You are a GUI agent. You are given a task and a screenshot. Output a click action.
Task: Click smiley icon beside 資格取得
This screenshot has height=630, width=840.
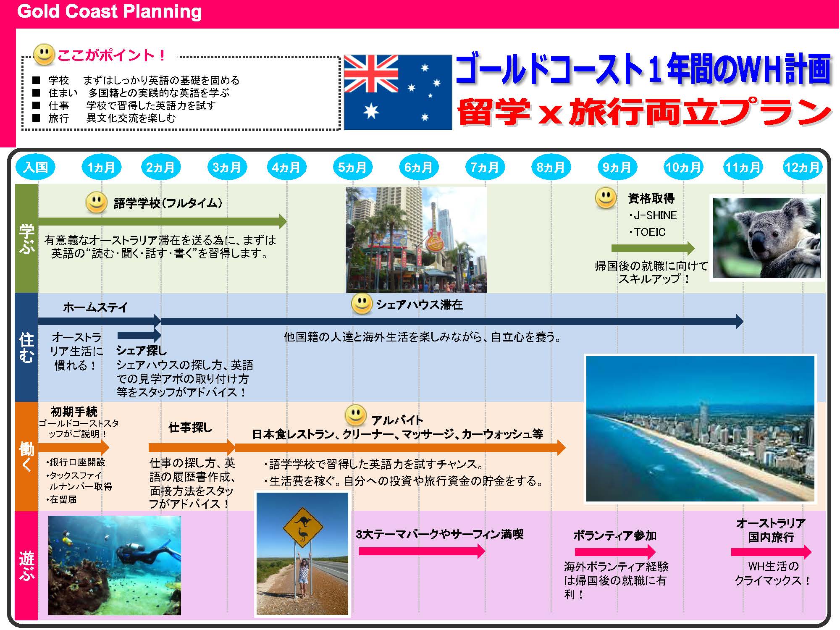(606, 198)
